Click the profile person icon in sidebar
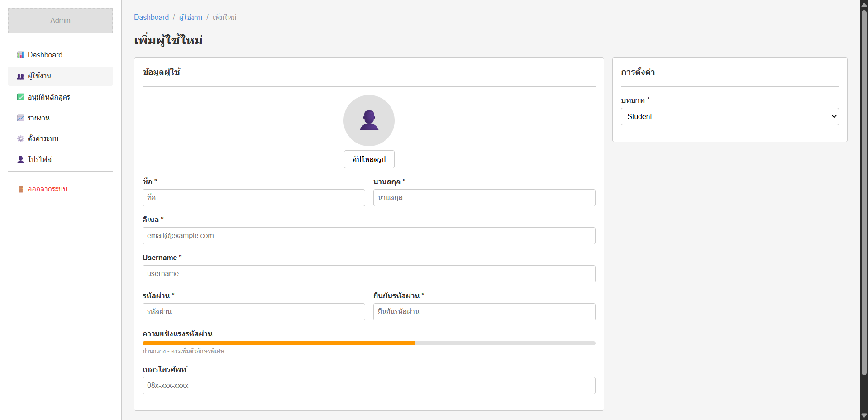 tap(20, 160)
